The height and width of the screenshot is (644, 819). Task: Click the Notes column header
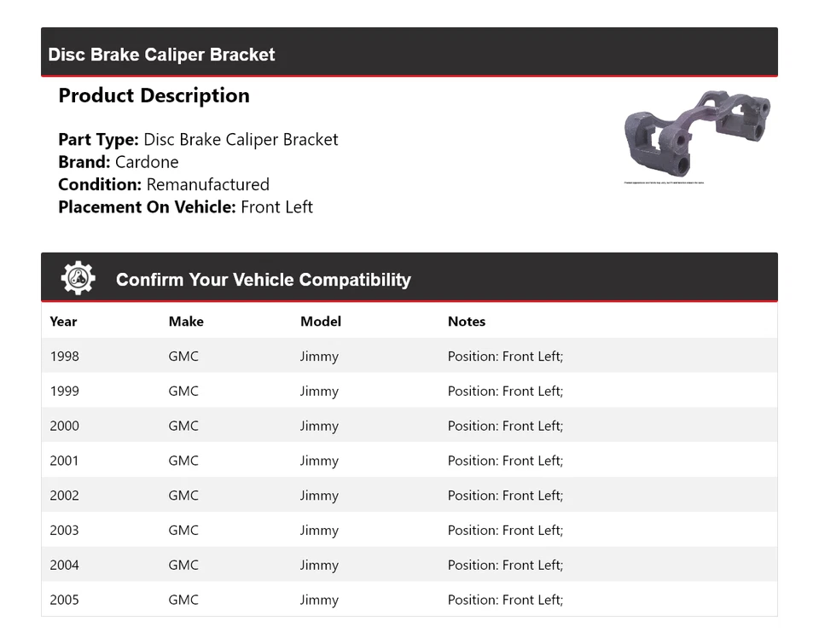(x=466, y=322)
